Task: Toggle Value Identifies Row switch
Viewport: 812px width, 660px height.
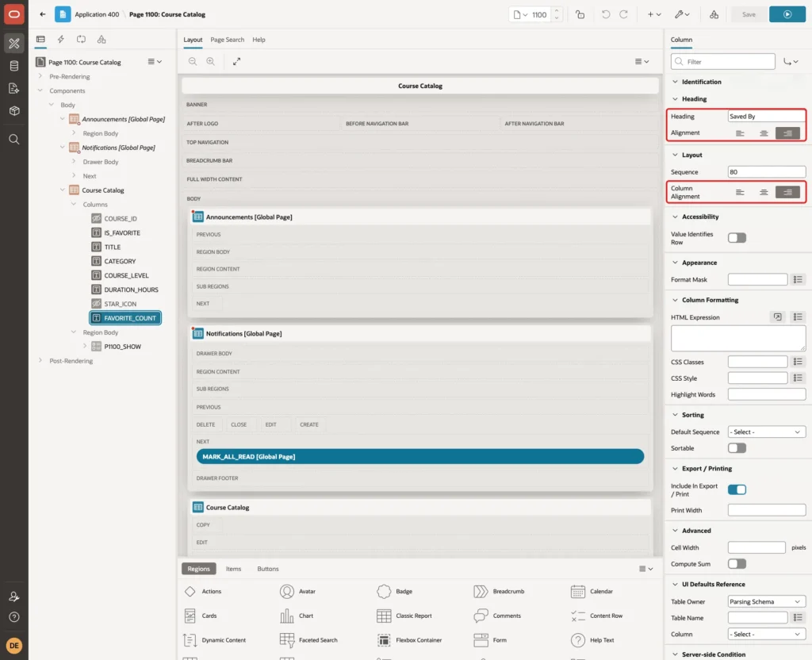Action: pyautogui.click(x=737, y=238)
